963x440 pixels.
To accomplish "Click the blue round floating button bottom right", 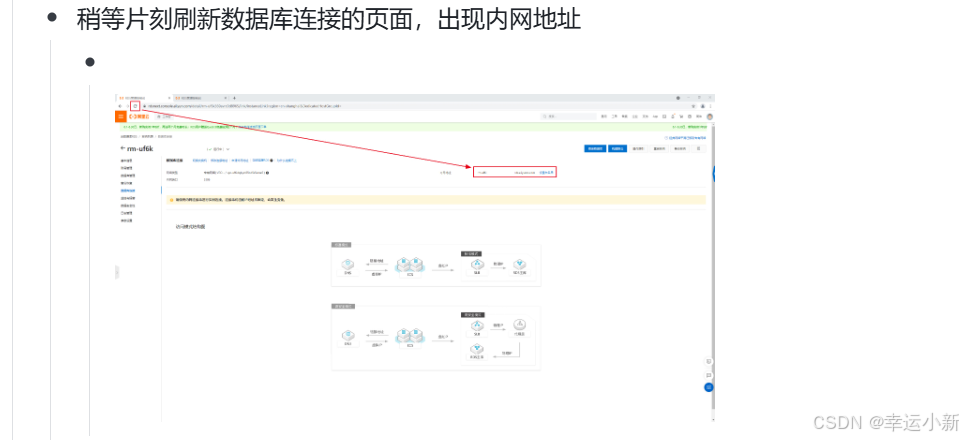I will click(x=709, y=387).
